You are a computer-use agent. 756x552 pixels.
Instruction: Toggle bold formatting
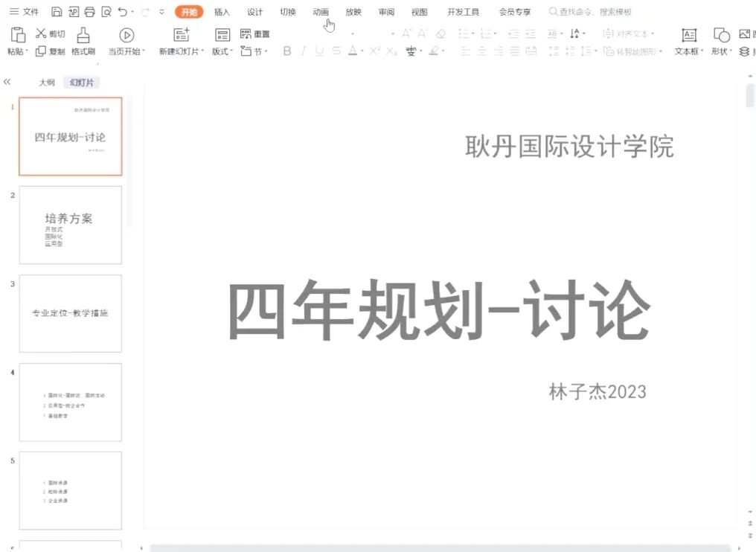pyautogui.click(x=286, y=51)
